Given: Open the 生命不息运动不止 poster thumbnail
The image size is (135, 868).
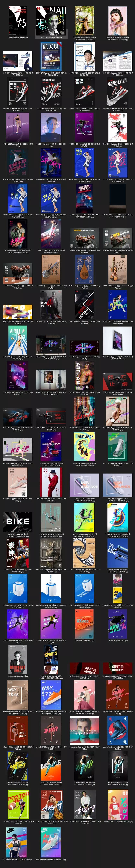Looking at the screenshot, I should click(x=18, y=162).
